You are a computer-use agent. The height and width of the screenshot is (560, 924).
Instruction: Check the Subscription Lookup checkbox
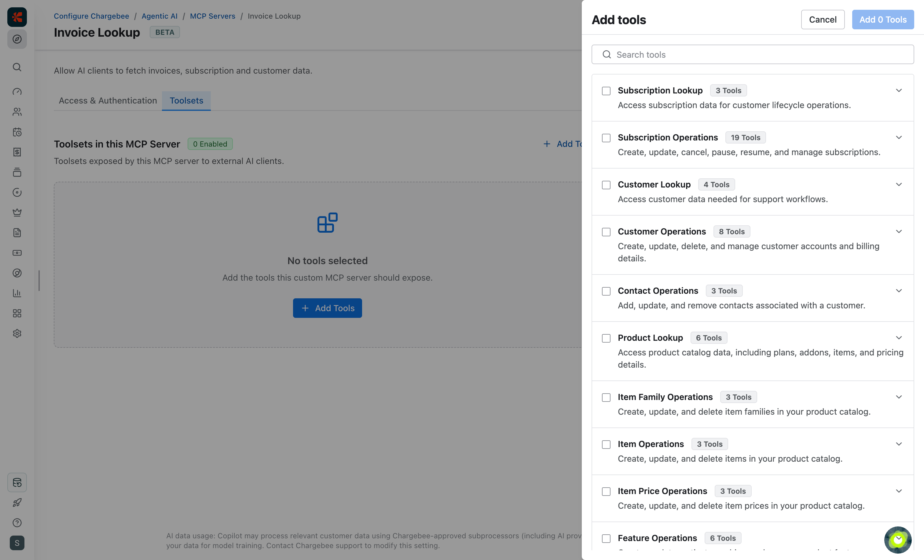click(606, 91)
